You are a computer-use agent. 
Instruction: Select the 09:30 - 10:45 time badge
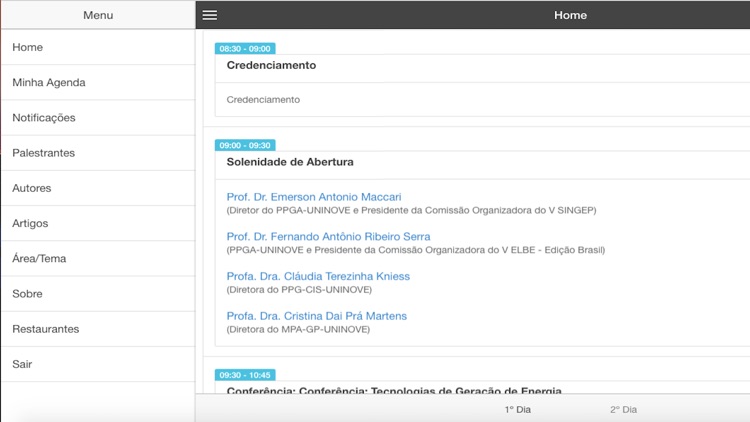(245, 375)
